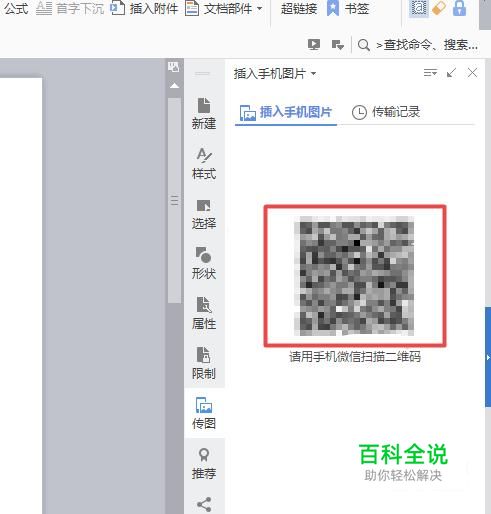
Task: Switch to 传输记录 tab
Action: [x=386, y=112]
